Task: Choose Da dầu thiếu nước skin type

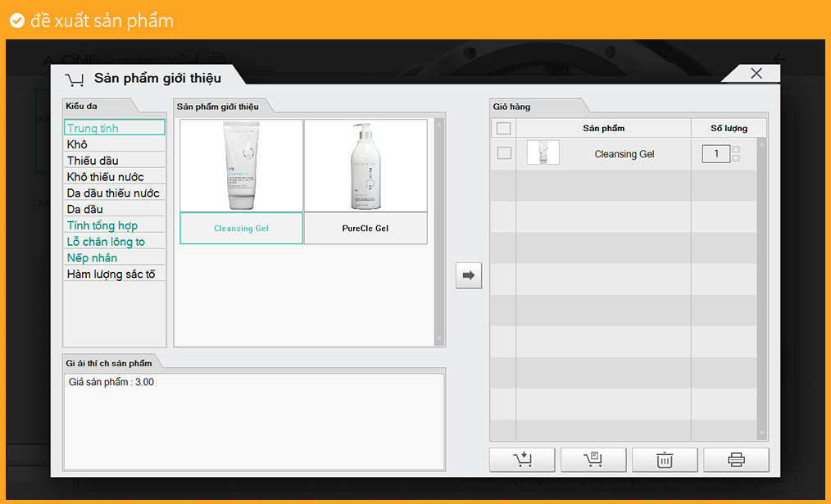Action: click(114, 193)
